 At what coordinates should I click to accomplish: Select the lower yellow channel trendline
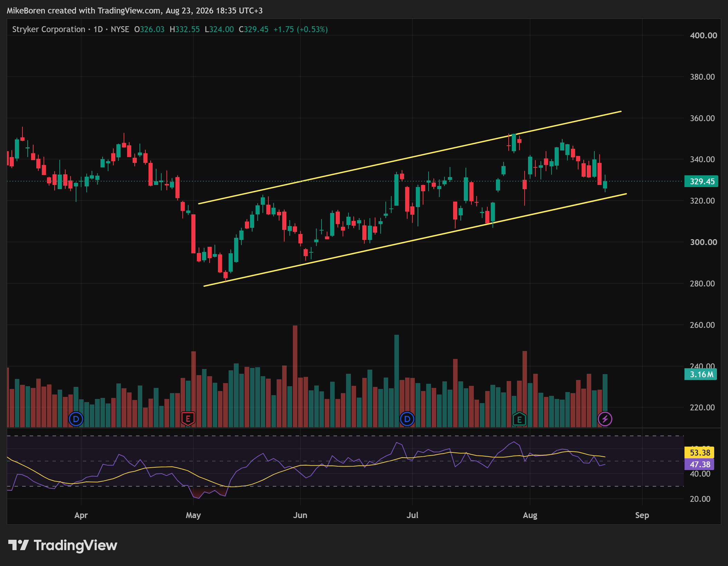[x=415, y=240]
